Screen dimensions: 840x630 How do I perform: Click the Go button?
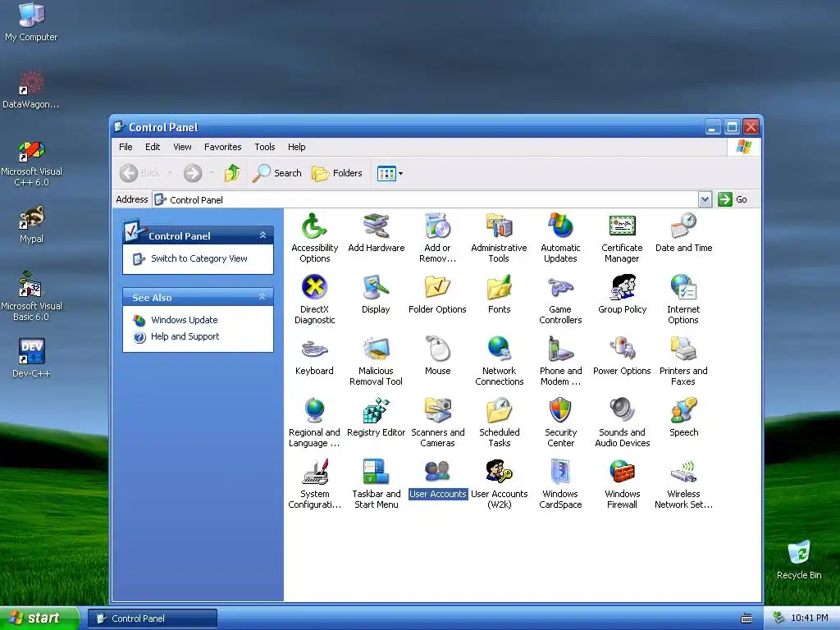point(733,199)
